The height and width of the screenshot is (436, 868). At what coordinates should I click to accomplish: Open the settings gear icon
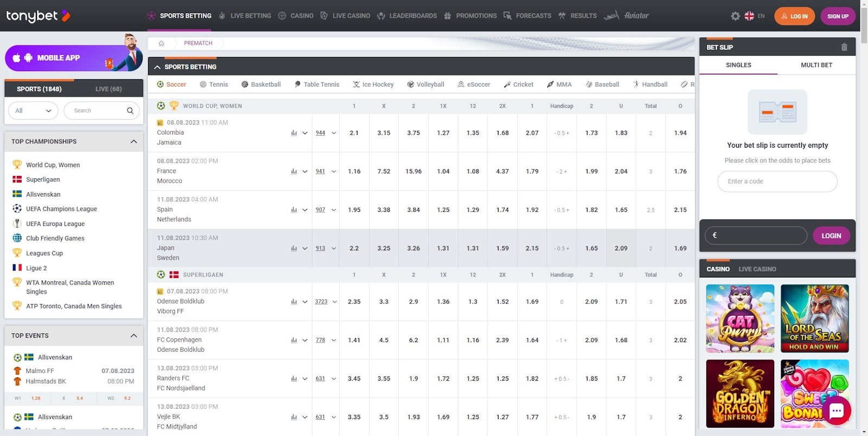[735, 16]
